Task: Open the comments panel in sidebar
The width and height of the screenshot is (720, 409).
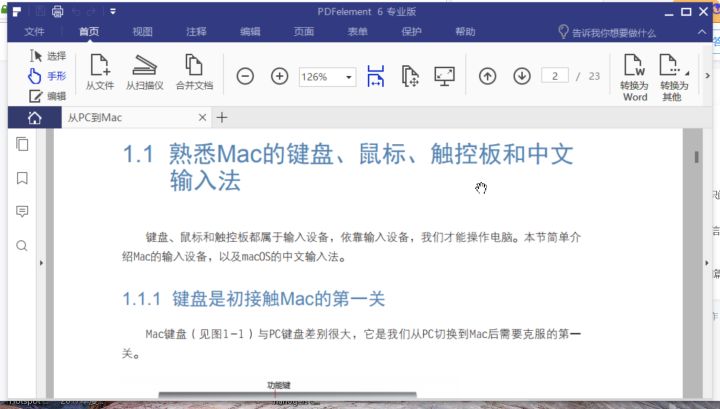Action: (22, 212)
